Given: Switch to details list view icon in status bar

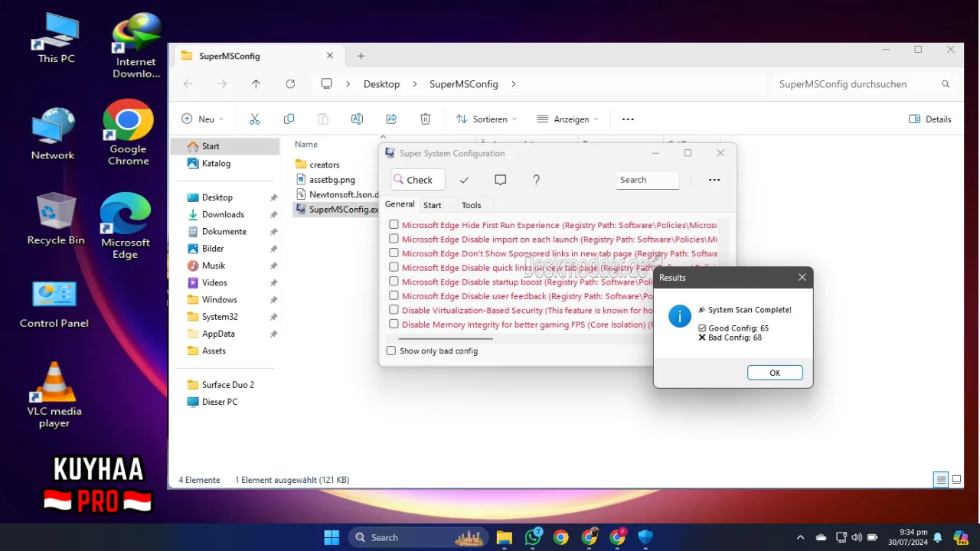Looking at the screenshot, I should coord(941,480).
